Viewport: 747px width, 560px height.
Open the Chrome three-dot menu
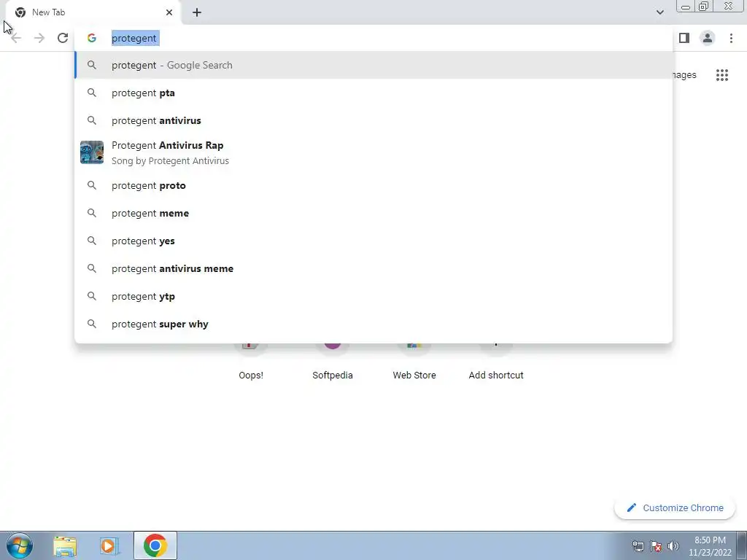731,38
